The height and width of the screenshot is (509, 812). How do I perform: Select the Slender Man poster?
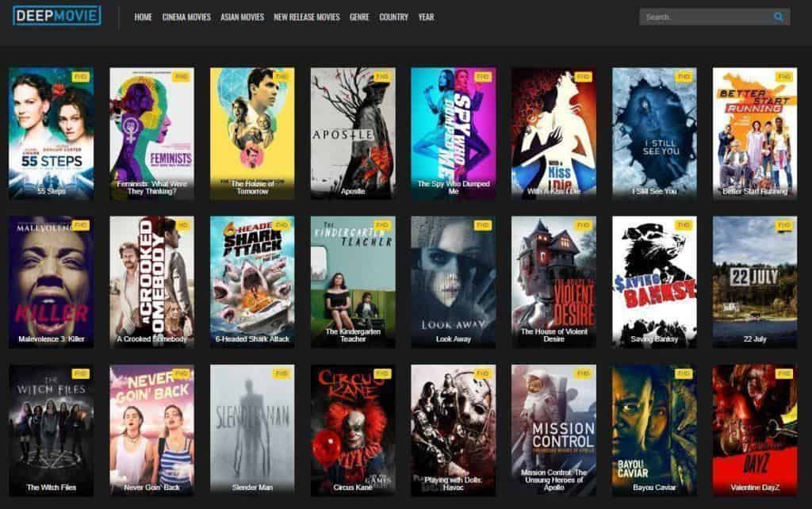[x=252, y=431]
